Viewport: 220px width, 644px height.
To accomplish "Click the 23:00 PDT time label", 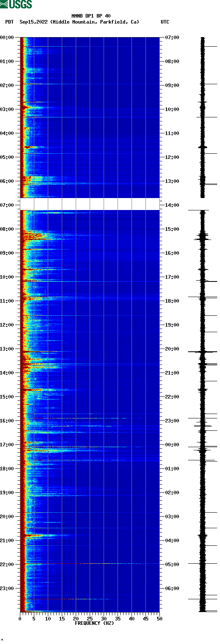I will pos(7,589).
